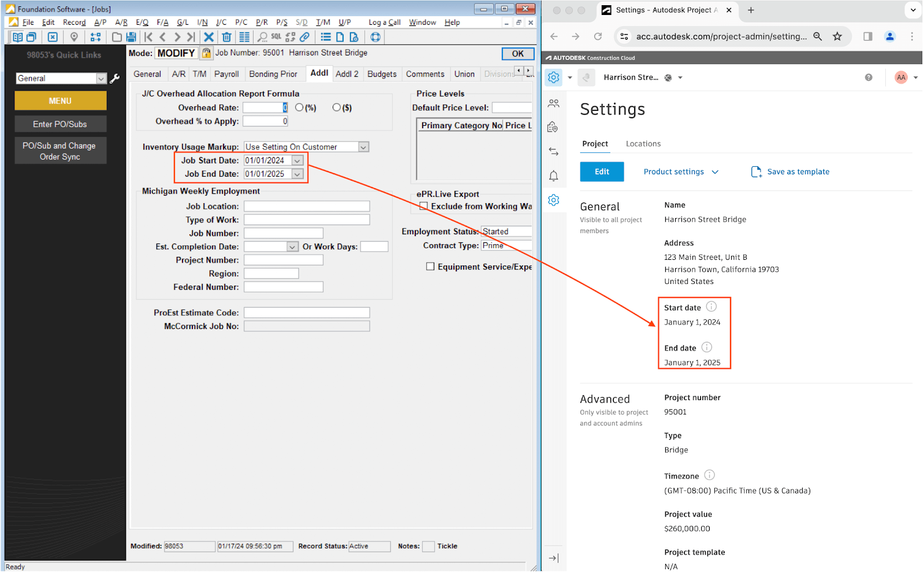Open Companies building icon in Autodesk sidebar
This screenshot has height=572, width=924.
[x=553, y=127]
